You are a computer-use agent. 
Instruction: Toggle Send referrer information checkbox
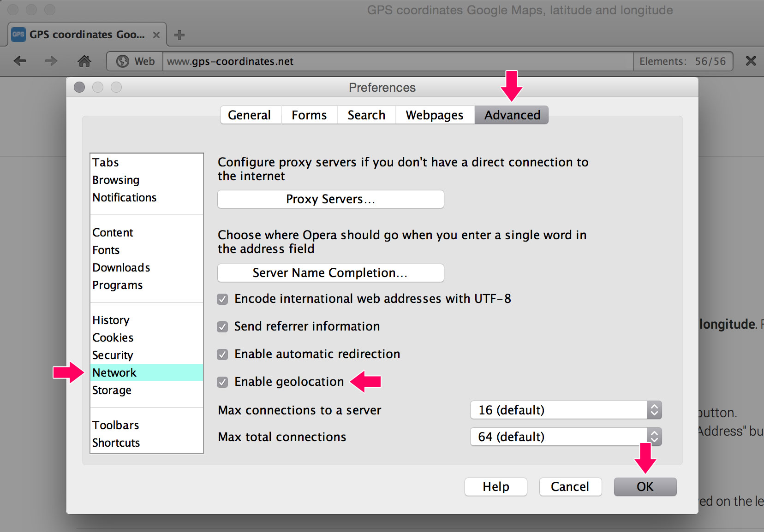tap(222, 327)
